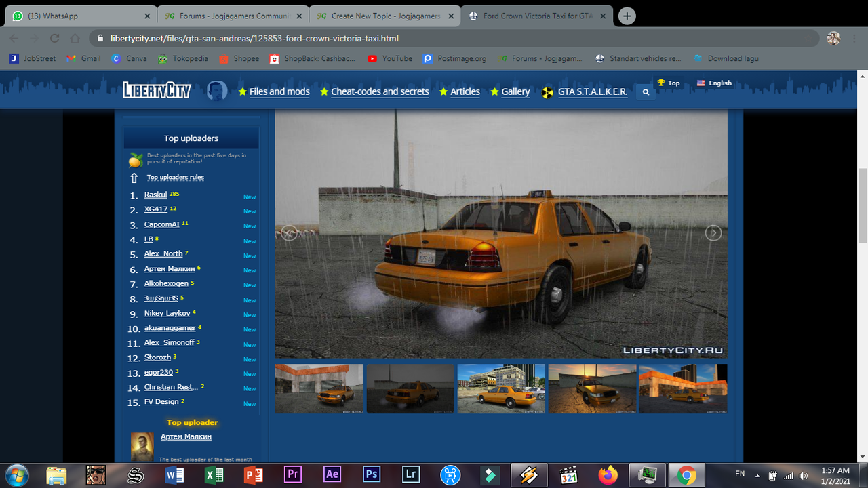Open the Gmail bookmark
This screenshot has height=488, width=868.
[83, 58]
